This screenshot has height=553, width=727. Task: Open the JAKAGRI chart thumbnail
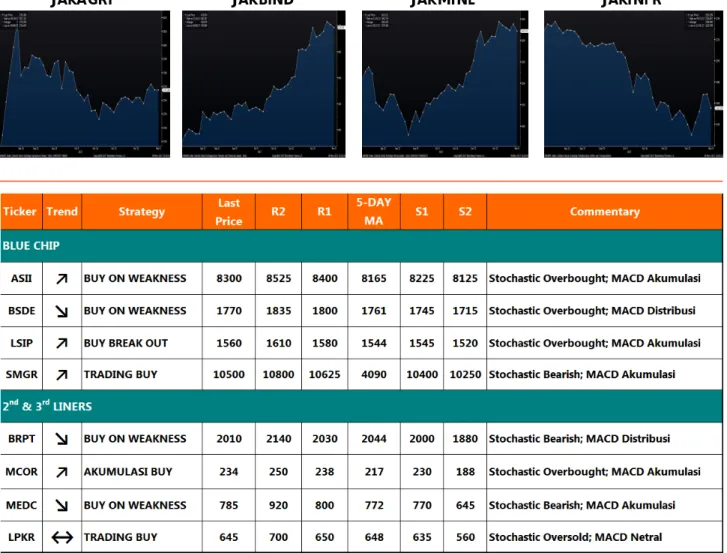pos(85,84)
